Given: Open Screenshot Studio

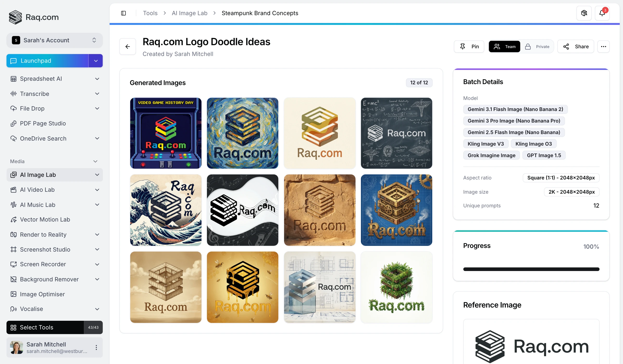Looking at the screenshot, I should click(x=45, y=249).
